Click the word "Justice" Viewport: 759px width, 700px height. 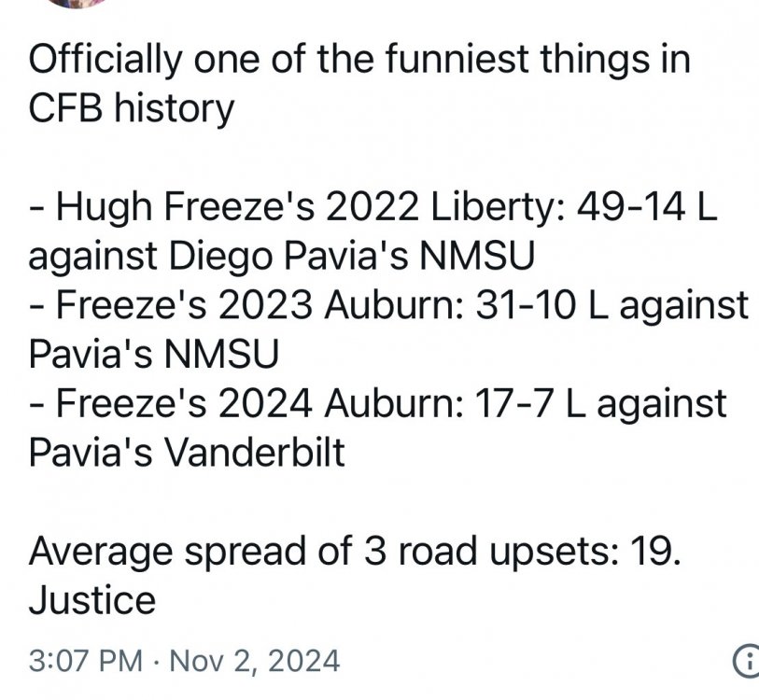[x=91, y=599]
